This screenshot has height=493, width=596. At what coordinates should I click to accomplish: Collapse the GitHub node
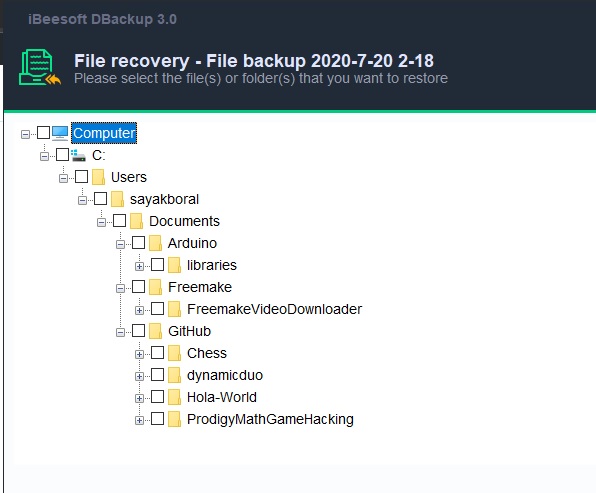click(120, 333)
